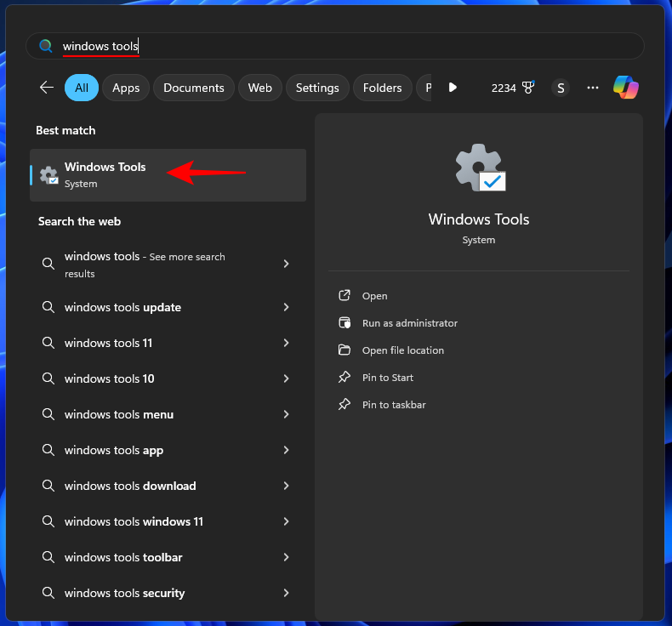The width and height of the screenshot is (672, 626).
Task: Pin Windows Tools to taskbar
Action: click(x=393, y=405)
